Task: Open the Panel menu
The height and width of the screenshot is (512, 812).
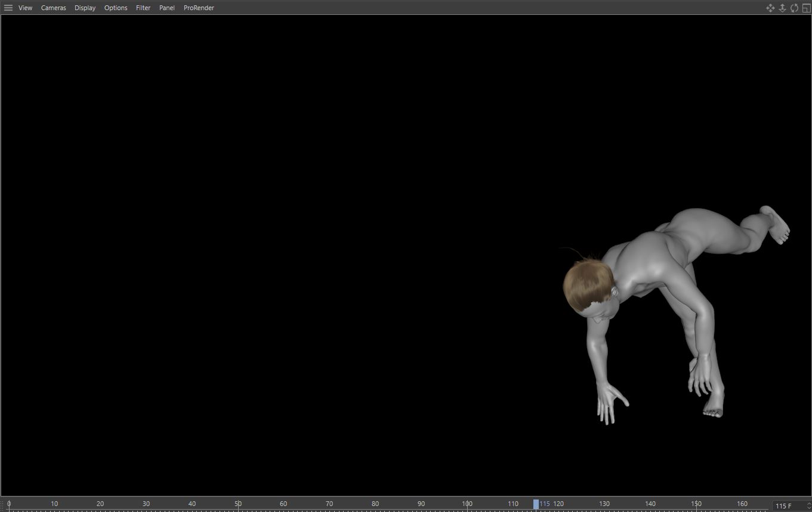Action: click(x=167, y=8)
